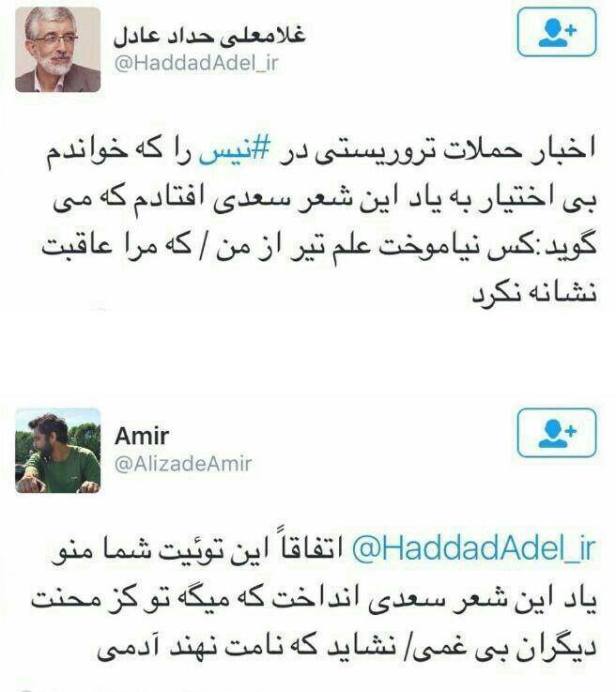Open the Amir display name
The height and width of the screenshot is (692, 616).
click(x=141, y=436)
